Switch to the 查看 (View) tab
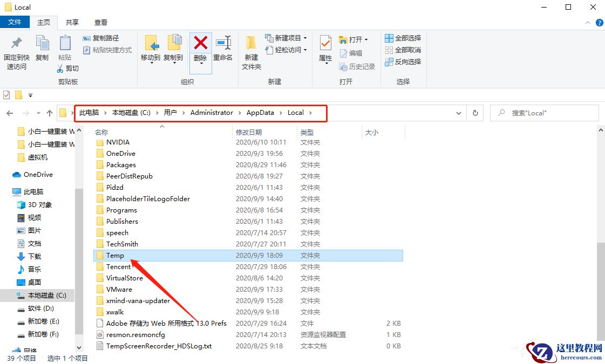 (x=100, y=22)
